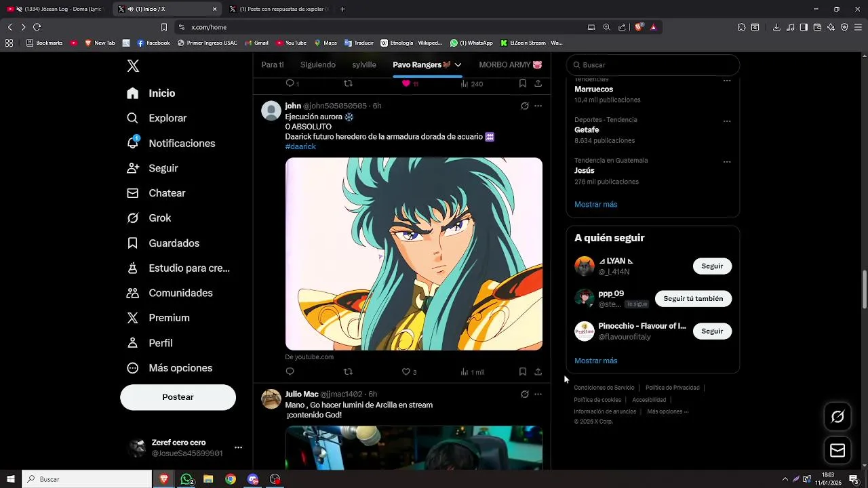Open Comunidades in sidebar
Viewport: 868px width, 488px height.
170,293
